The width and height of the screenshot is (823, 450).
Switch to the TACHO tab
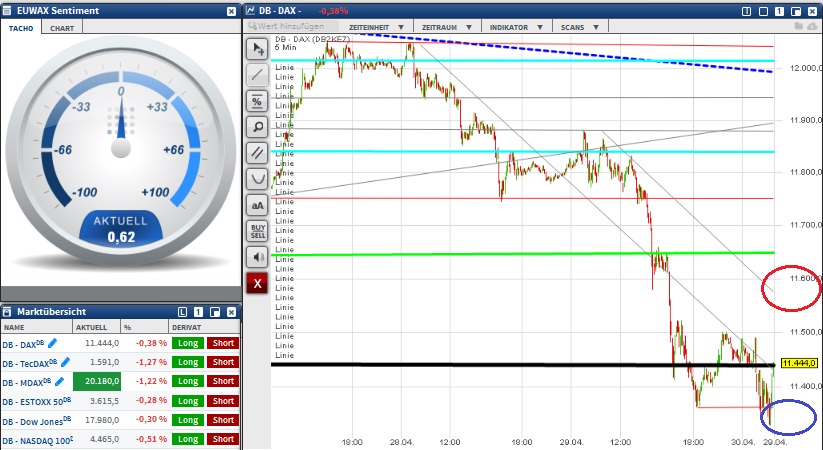[21, 28]
